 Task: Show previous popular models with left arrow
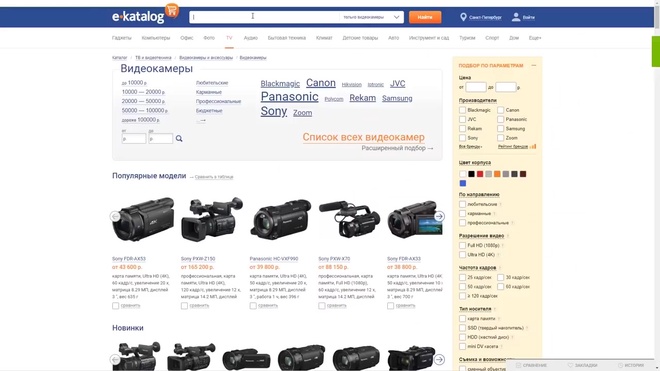(115, 216)
